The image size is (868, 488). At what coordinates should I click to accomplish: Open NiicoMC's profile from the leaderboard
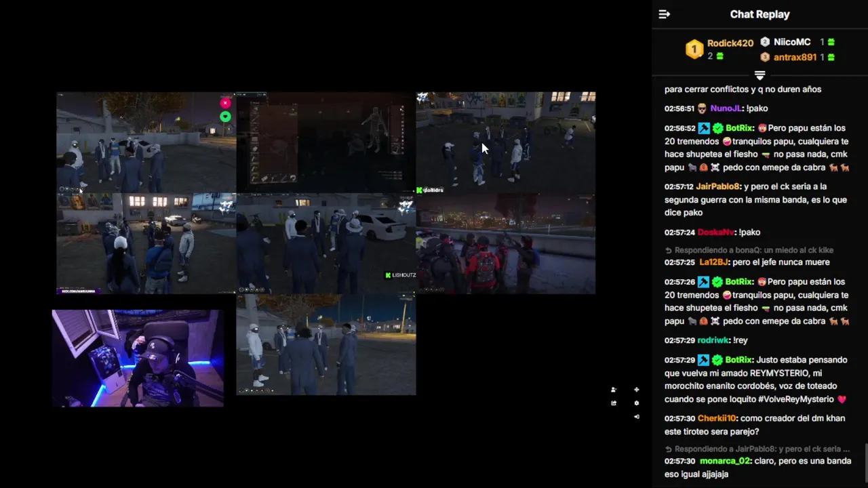(x=792, y=42)
